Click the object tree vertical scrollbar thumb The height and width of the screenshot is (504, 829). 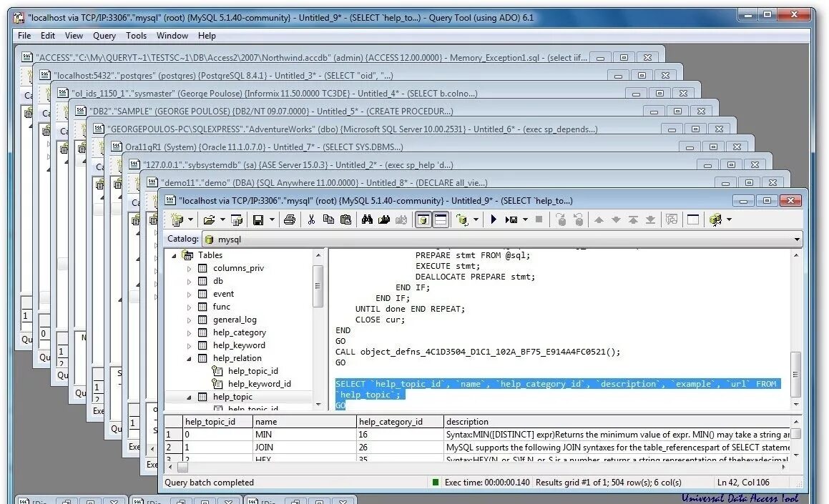click(318, 286)
